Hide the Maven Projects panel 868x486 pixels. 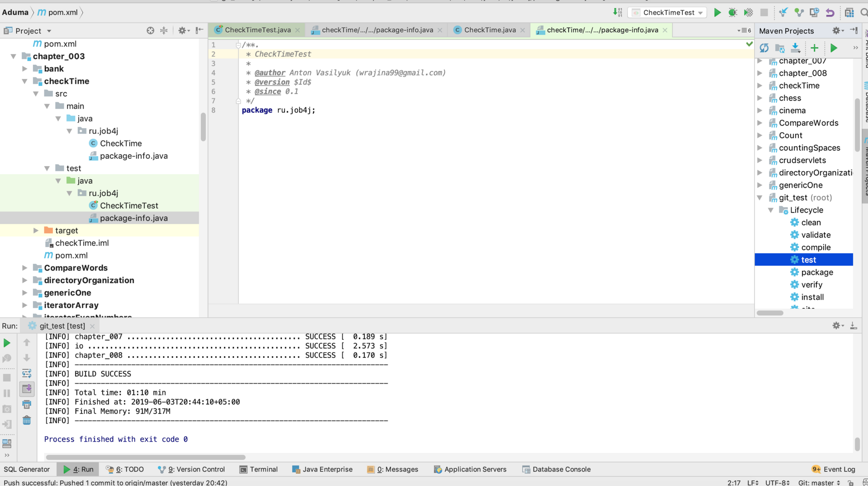pyautogui.click(x=854, y=30)
